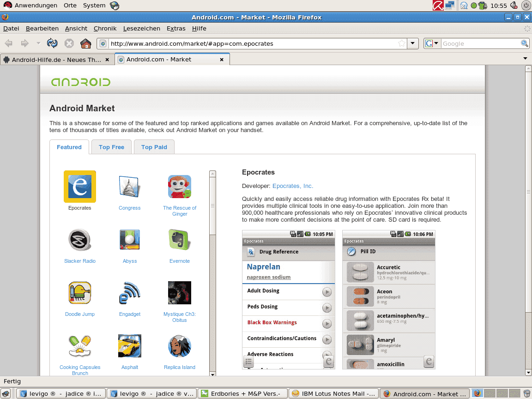Image resolution: width=532 pixels, height=399 pixels.
Task: Switch to the Top Paid tab
Action: 154,147
